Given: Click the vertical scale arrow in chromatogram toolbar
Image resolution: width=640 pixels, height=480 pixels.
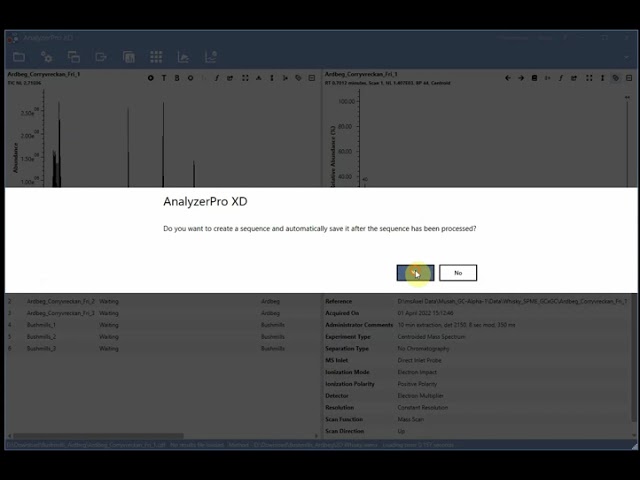Looking at the screenshot, I should pyautogui.click(x=272, y=78).
